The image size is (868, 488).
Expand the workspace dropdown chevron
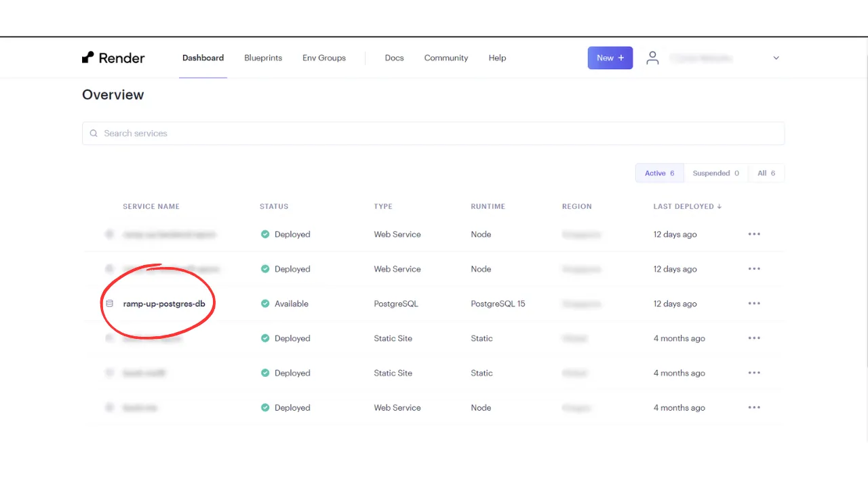point(776,58)
